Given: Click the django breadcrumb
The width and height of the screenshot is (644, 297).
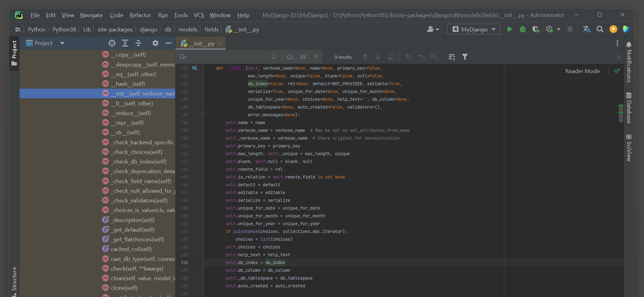Looking at the screenshot, I should pyautogui.click(x=148, y=30).
